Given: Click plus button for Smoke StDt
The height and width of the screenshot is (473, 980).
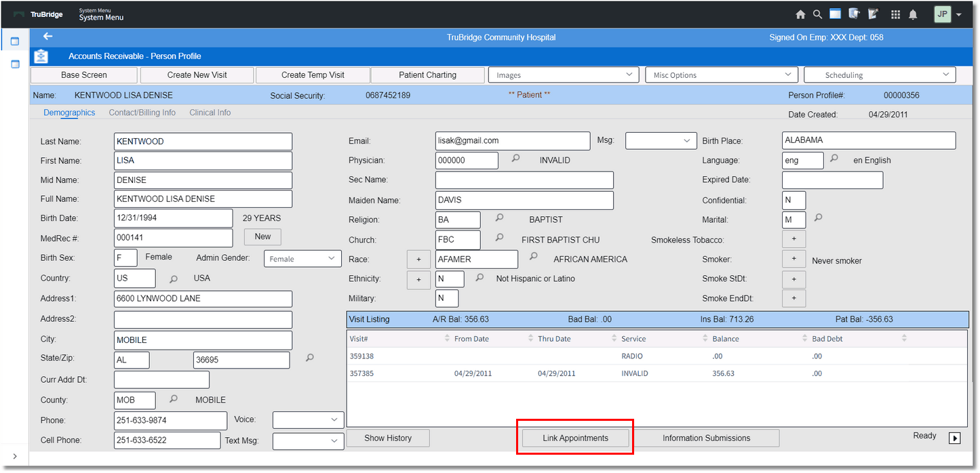Looking at the screenshot, I should point(794,279).
